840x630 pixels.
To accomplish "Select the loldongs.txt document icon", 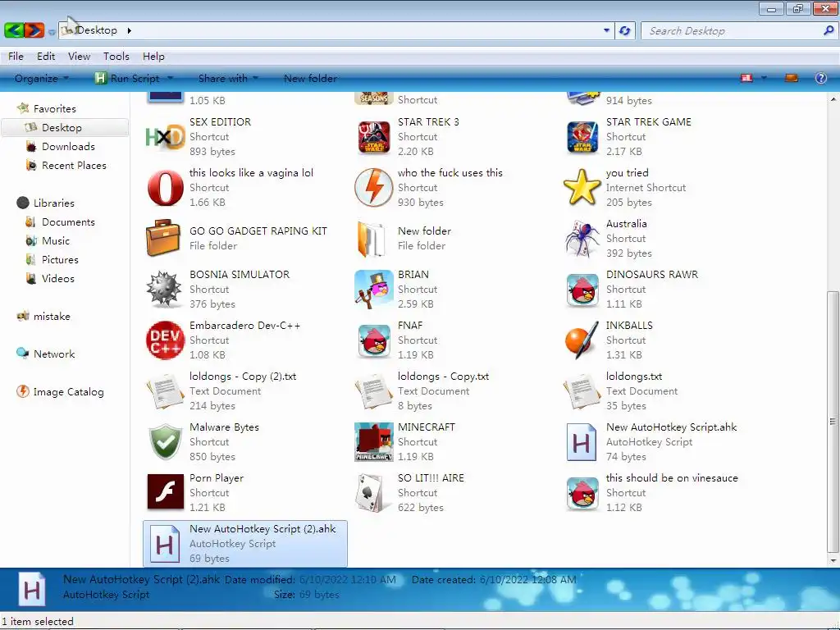I will click(x=582, y=391).
